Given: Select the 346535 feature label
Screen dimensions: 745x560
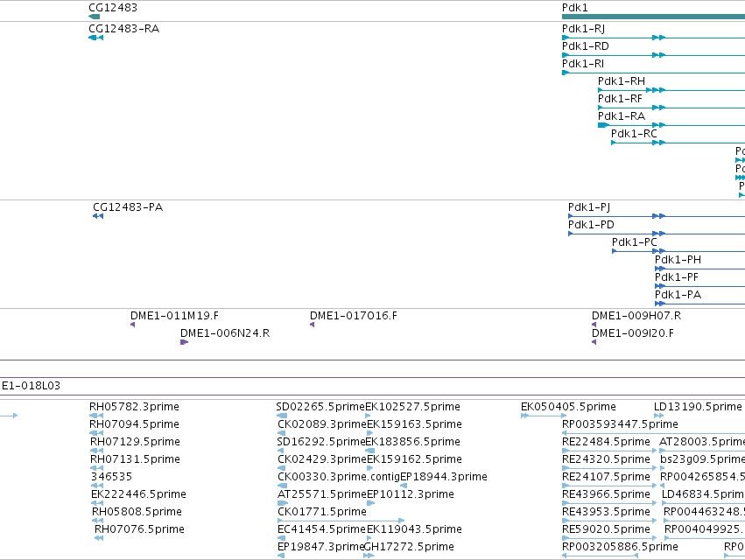Looking at the screenshot, I should click(x=111, y=477).
